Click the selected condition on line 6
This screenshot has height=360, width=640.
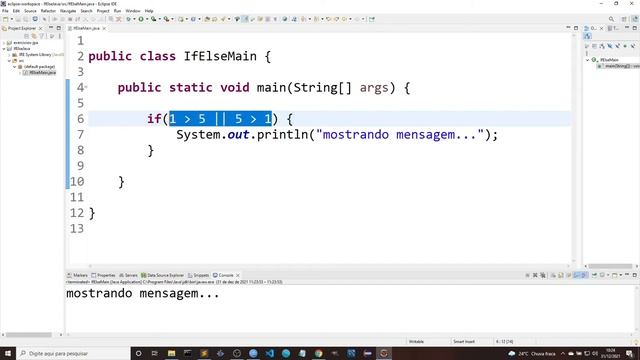tap(220, 119)
